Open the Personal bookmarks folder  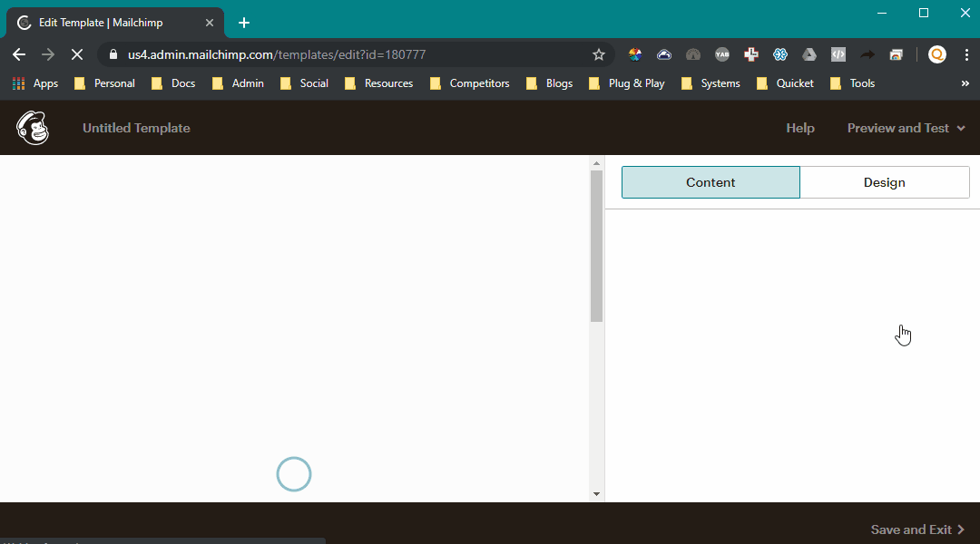click(105, 83)
